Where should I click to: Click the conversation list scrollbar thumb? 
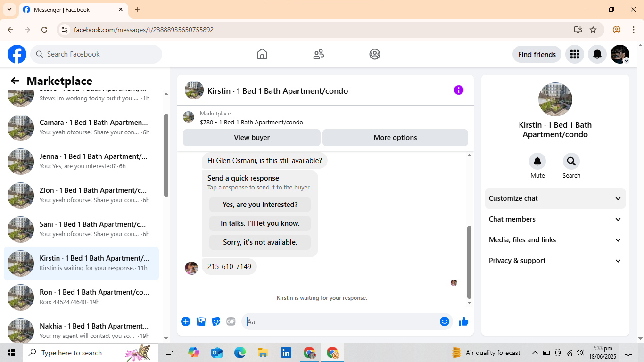click(166, 155)
